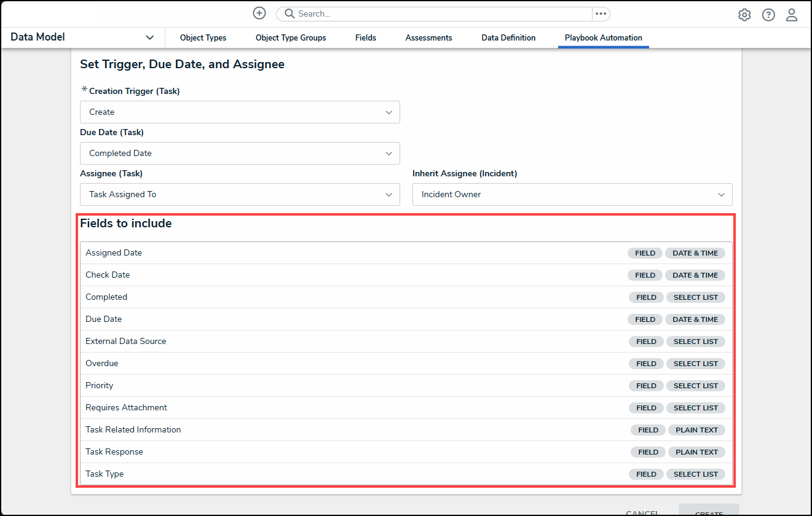Image resolution: width=812 pixels, height=516 pixels.
Task: Click PLAIN TEXT badge on Task Related Information
Action: (697, 430)
